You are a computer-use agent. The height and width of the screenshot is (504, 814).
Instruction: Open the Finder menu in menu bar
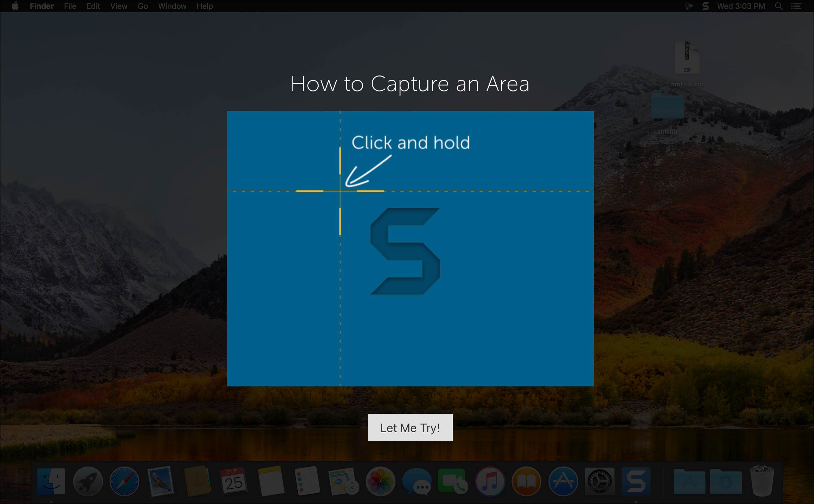[42, 6]
